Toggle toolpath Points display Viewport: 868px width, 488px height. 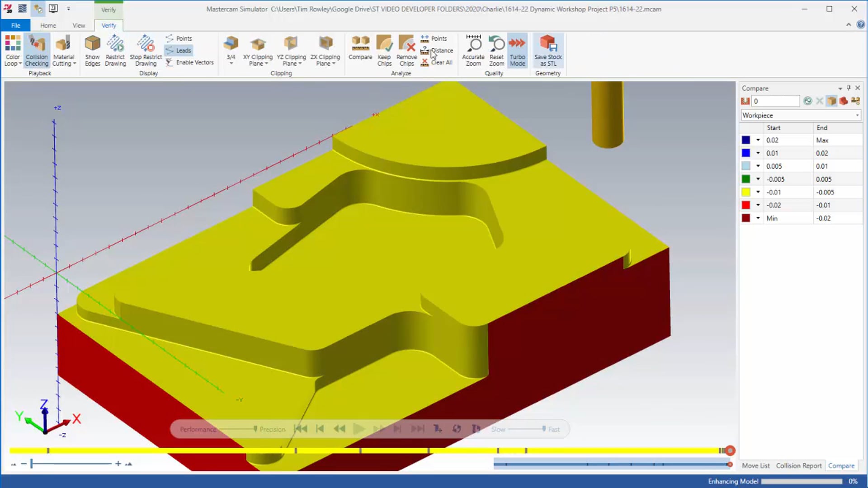click(179, 38)
